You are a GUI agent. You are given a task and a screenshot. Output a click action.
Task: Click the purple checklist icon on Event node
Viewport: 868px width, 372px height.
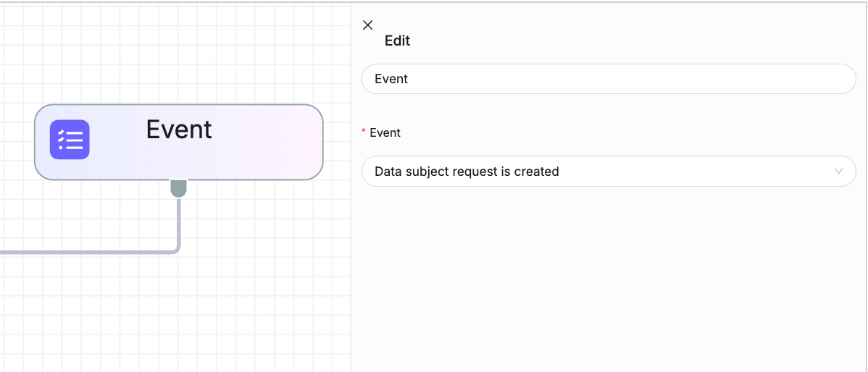(x=70, y=139)
